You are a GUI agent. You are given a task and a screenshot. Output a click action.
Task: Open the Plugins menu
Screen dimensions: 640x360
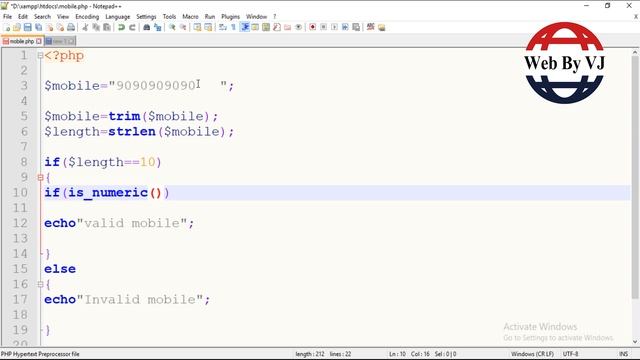click(x=231, y=17)
